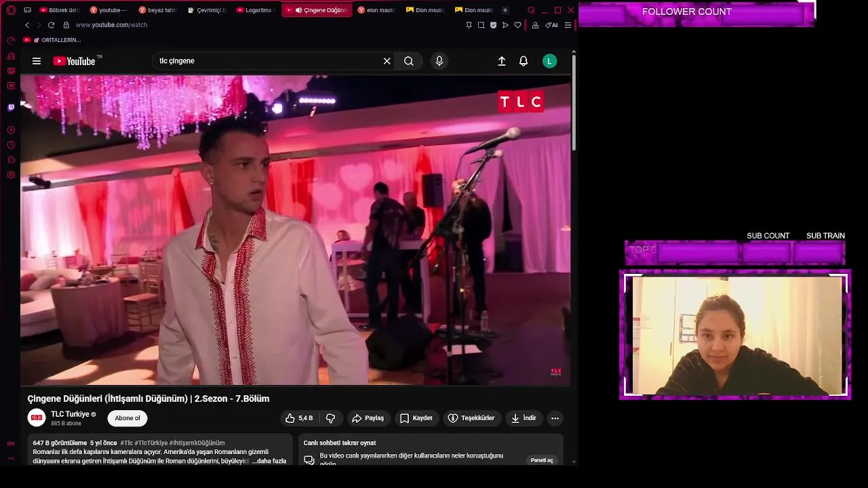Screen dimensions: 868x488
Task: Open the #TlcTürkiye hashtag link
Action: point(151,443)
